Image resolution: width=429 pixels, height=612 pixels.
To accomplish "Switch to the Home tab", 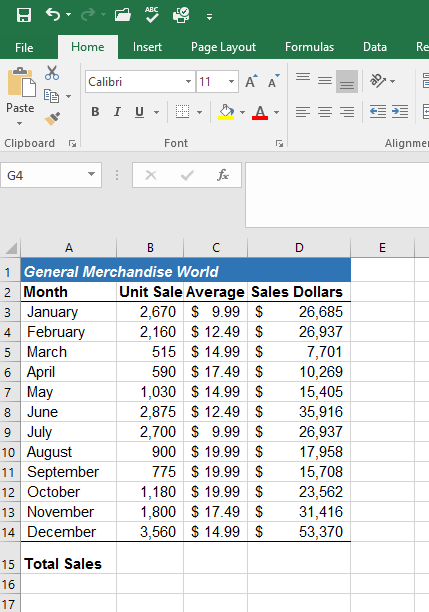I will click(x=88, y=47).
